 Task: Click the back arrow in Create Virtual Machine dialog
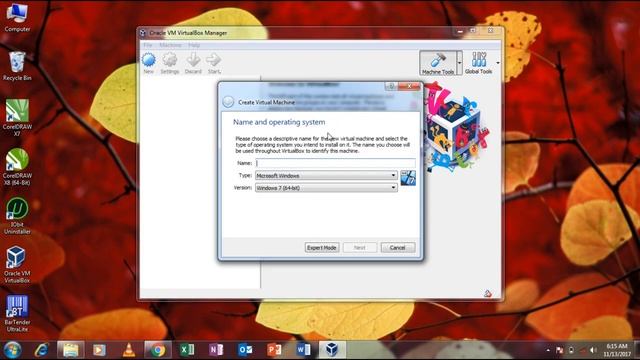point(228,102)
